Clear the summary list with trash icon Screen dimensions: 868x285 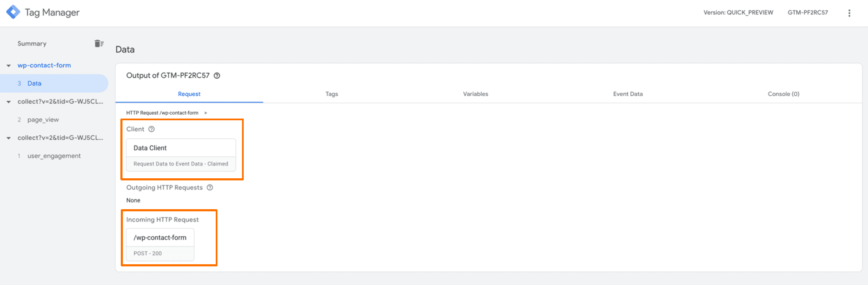tap(99, 43)
